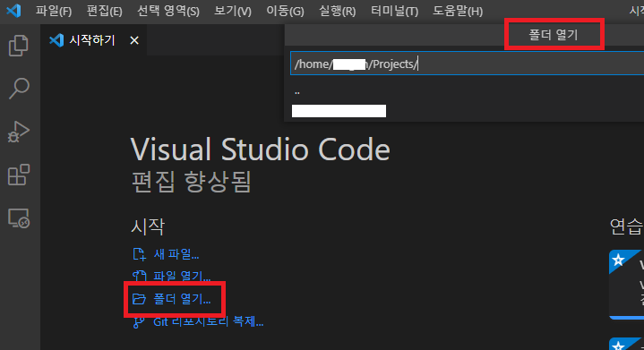
Task: Open the 터미널(T) menu
Action: [x=394, y=11]
